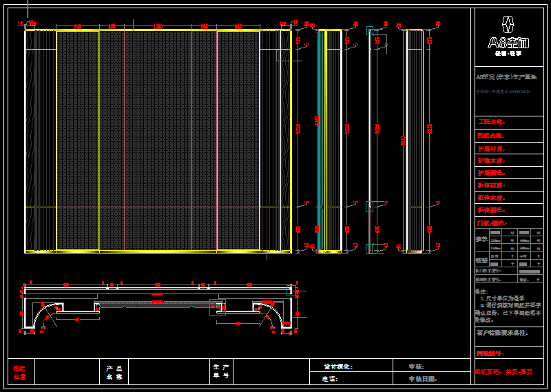Screen dimensions: 551x392
Task: Click the 电话 field in bottom bar
Action: click(x=330, y=378)
